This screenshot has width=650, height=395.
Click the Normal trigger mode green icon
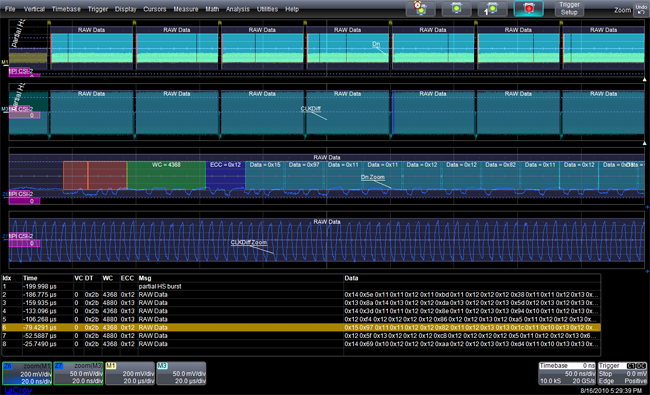click(x=456, y=8)
